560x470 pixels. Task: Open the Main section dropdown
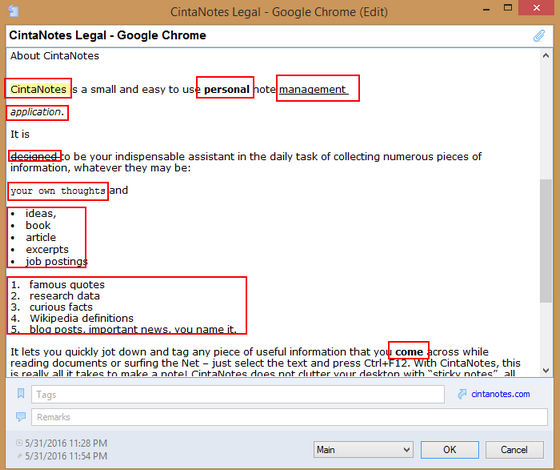[363, 450]
